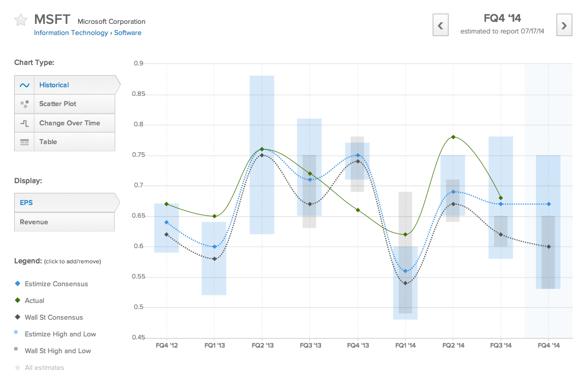Click the green Actual diamond marker

coord(17,300)
